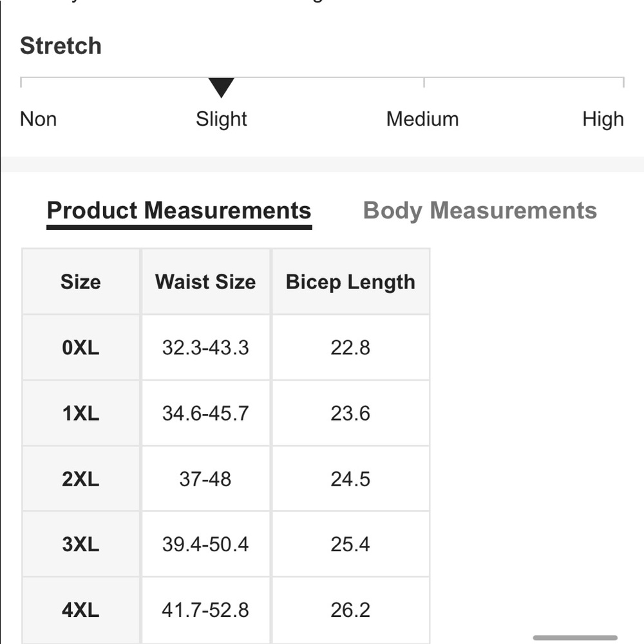Click the Stretch section heading
Screen dimensions: 644x644
[61, 46]
